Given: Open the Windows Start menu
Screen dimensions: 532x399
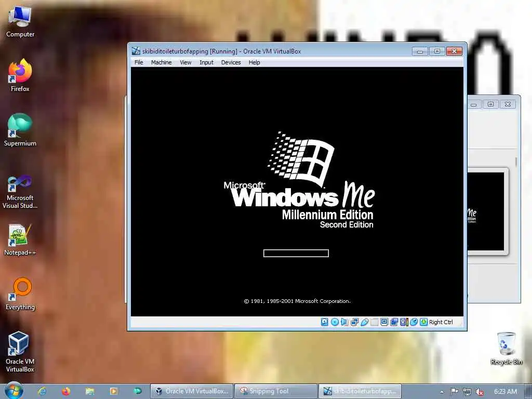Looking at the screenshot, I should tap(14, 391).
